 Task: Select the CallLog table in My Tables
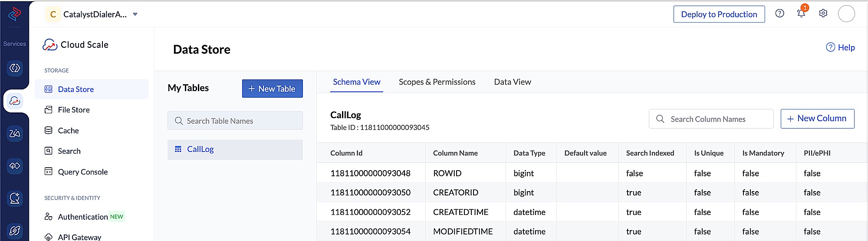200,149
